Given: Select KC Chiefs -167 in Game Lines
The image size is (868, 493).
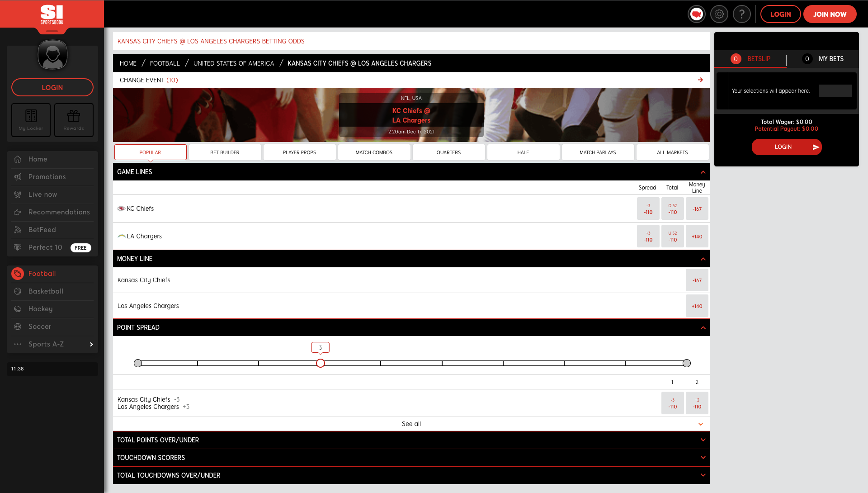Looking at the screenshot, I should pyautogui.click(x=697, y=209).
